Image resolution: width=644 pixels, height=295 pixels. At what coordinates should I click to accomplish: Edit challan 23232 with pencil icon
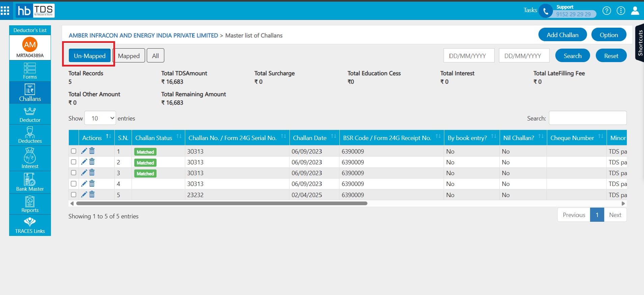[x=84, y=194]
